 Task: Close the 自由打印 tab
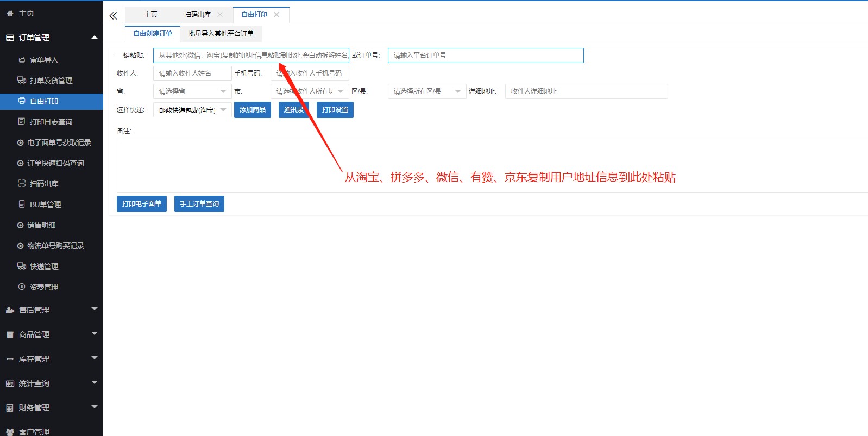[276, 15]
